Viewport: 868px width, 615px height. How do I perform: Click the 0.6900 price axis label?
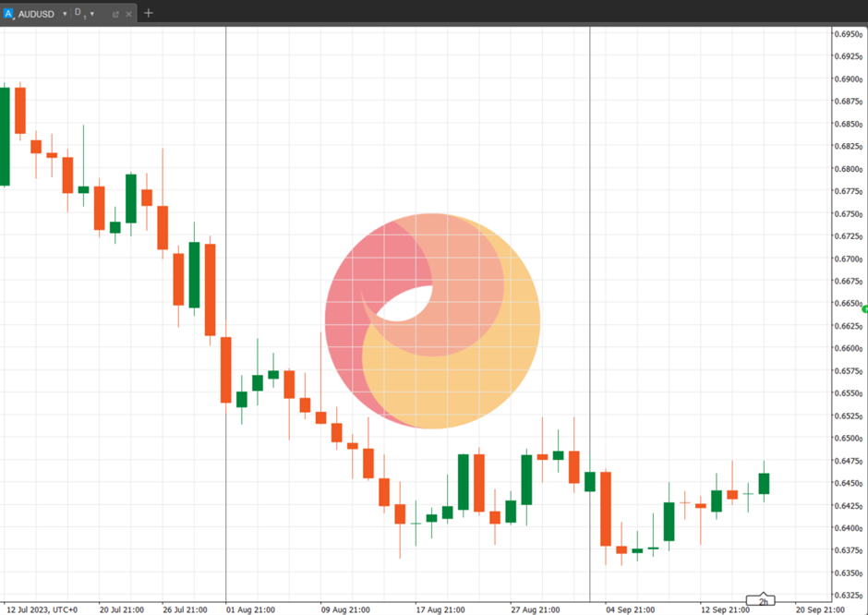849,79
